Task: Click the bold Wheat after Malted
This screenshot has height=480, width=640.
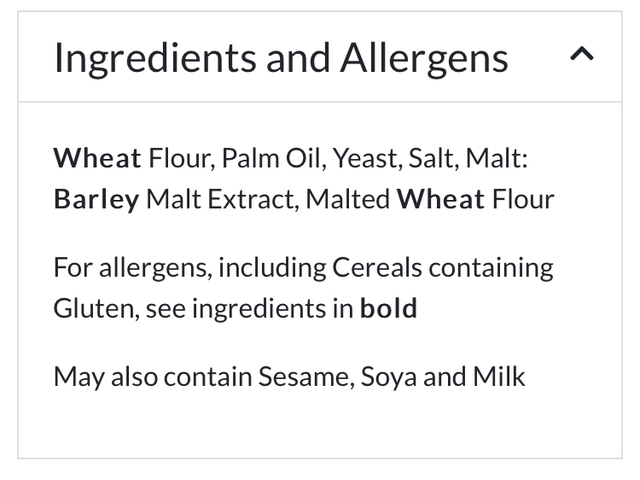Action: 441,199
